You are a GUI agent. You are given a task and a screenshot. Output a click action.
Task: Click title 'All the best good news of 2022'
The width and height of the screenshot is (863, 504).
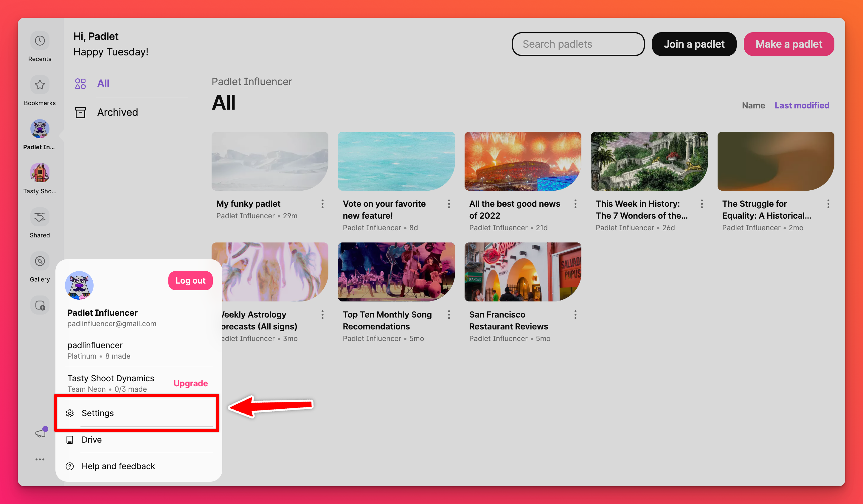pos(515,209)
